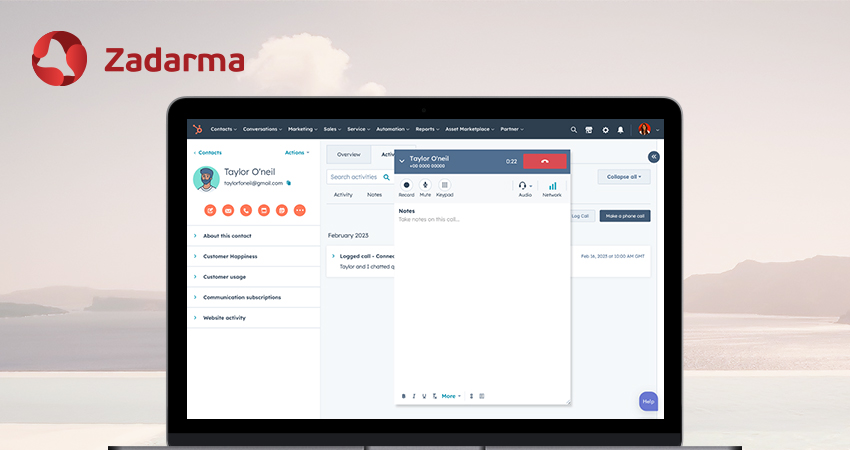Viewport: 850px width, 450px height.
Task: Expand the Customer usage section
Action: (254, 277)
